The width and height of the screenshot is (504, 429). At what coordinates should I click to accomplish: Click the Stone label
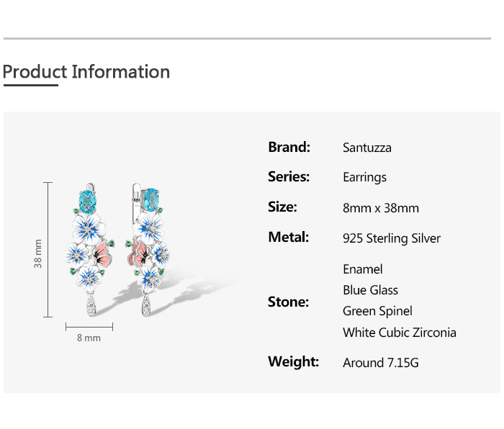(x=288, y=302)
